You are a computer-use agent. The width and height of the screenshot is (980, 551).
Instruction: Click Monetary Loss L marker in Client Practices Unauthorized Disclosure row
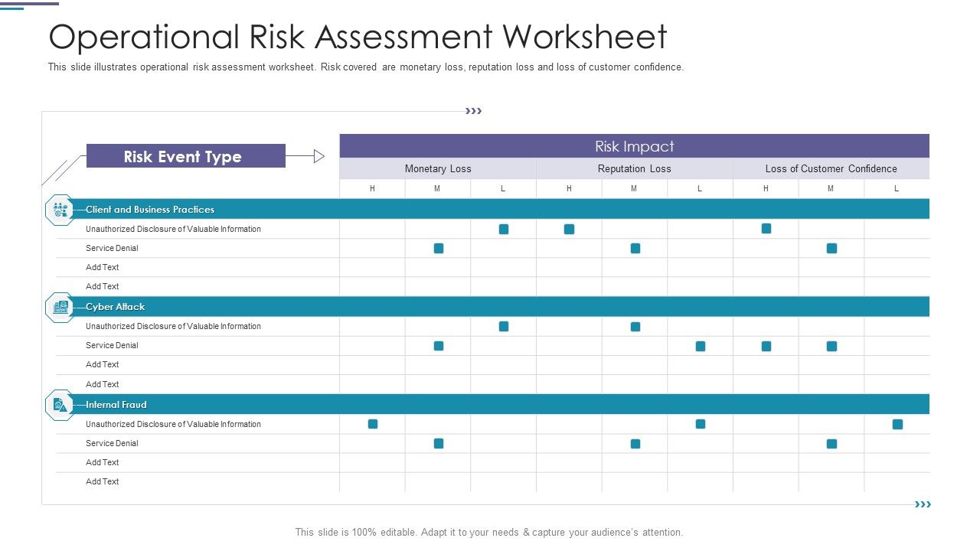point(504,229)
